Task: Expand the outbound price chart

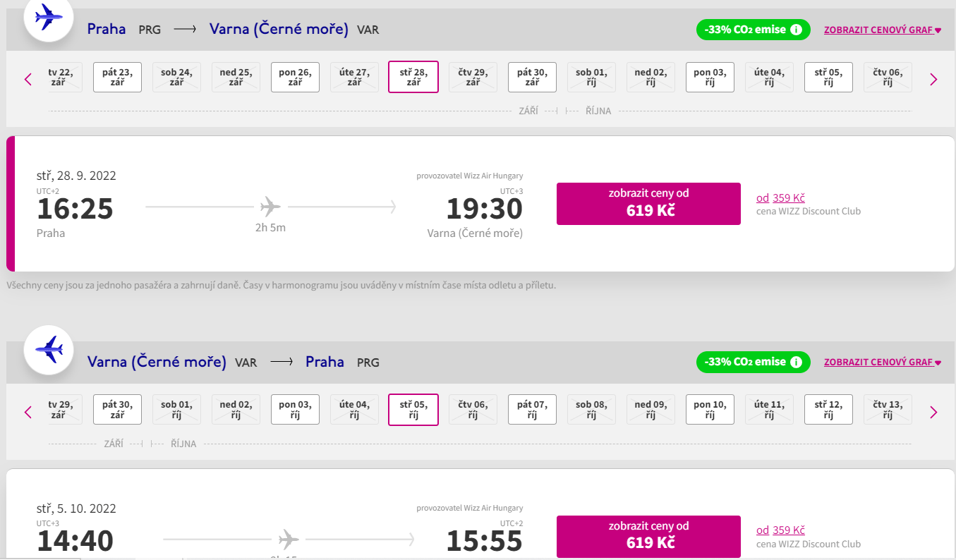Action: (882, 30)
